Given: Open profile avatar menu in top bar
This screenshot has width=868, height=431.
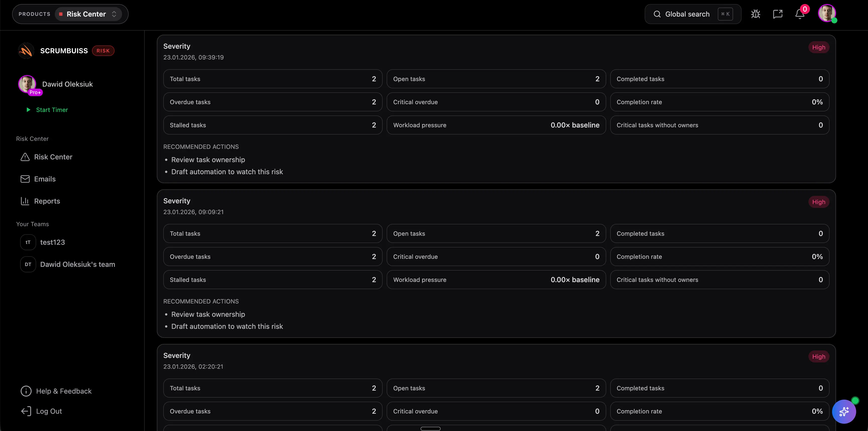Looking at the screenshot, I should (x=827, y=14).
